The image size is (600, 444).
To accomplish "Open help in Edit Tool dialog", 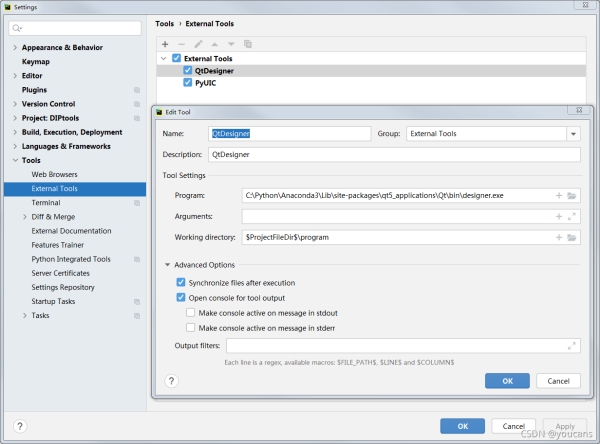I will point(171,381).
